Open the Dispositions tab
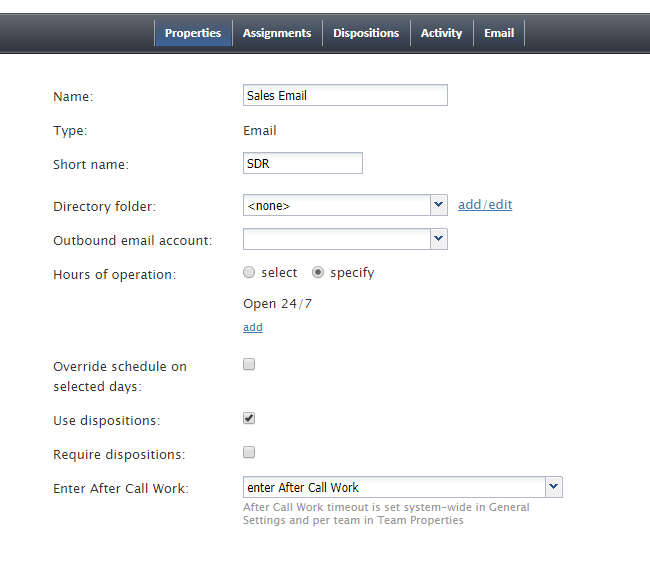Viewport: 650px width, 563px height. [x=366, y=33]
